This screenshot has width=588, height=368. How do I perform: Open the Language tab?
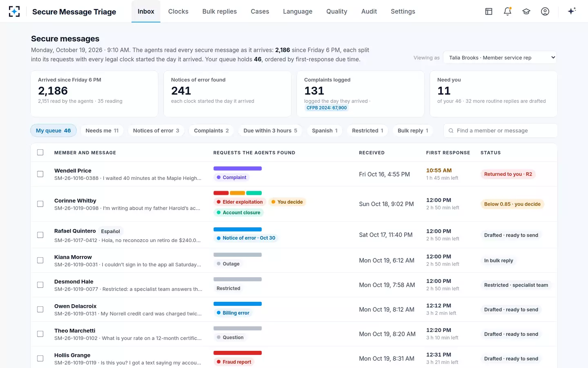pos(298,11)
